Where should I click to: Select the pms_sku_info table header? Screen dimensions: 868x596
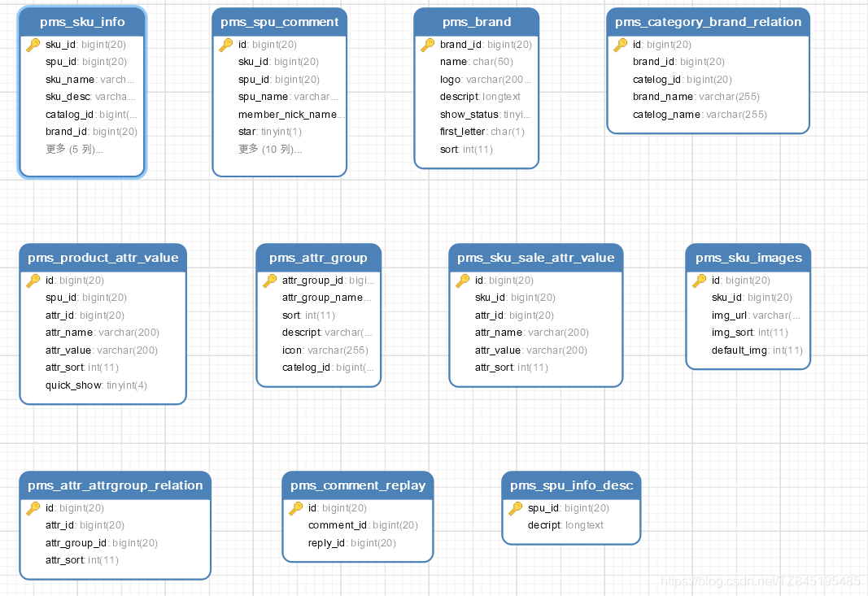pyautogui.click(x=82, y=22)
